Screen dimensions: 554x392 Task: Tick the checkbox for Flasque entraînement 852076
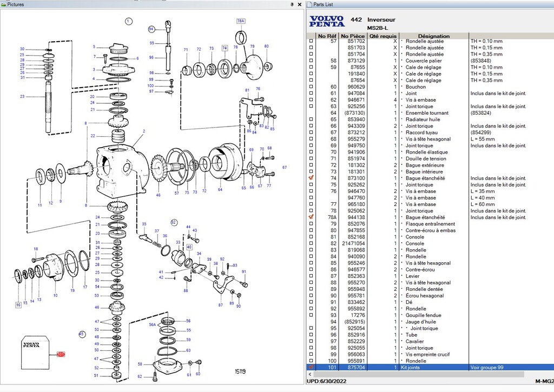pos(311,224)
